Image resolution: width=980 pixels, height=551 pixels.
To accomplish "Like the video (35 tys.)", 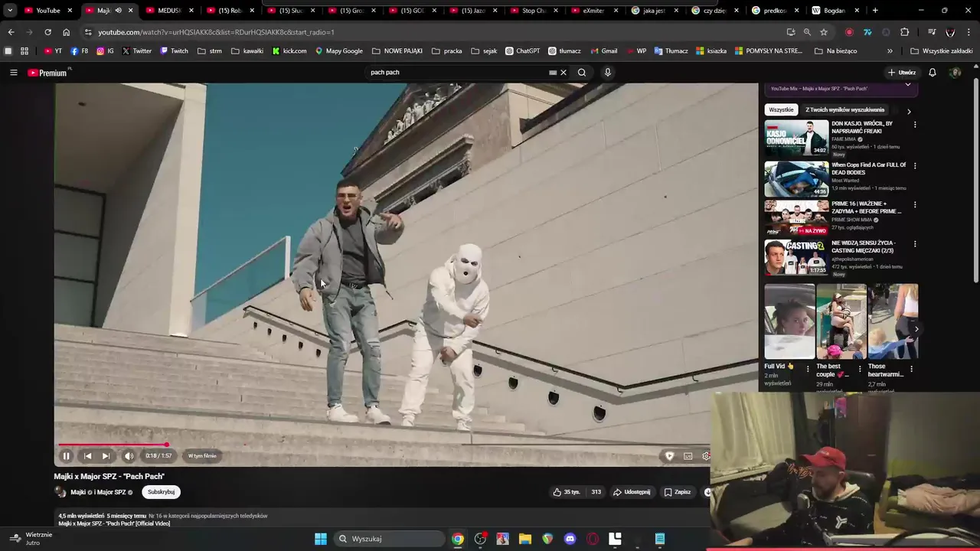I will click(x=567, y=492).
